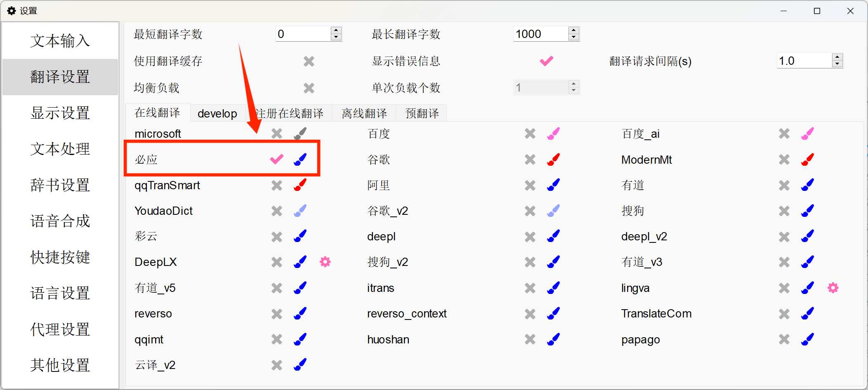Enable the 百度 translator
Screen dimensions: 868x390
click(x=530, y=134)
